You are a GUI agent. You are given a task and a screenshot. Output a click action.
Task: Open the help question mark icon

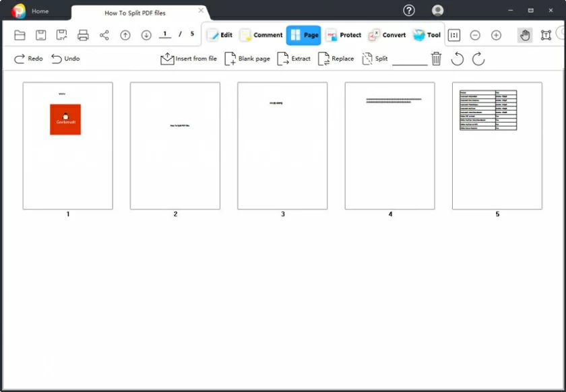(408, 10)
